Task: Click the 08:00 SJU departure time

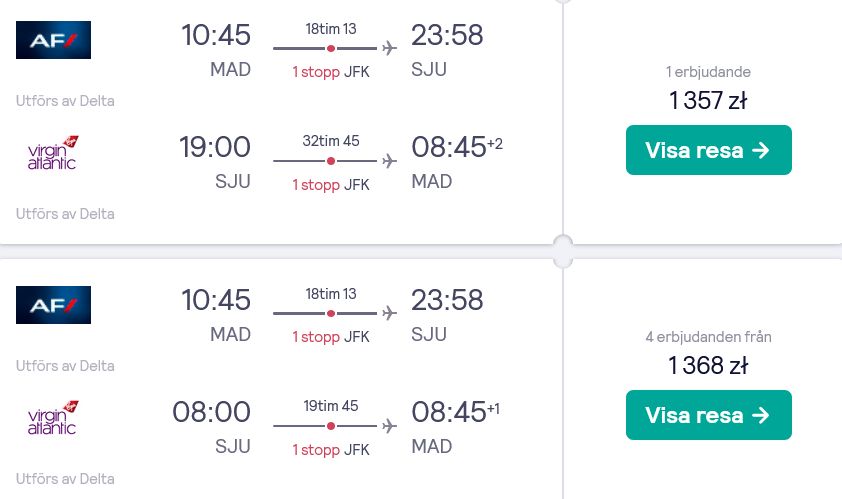Action: tap(212, 412)
